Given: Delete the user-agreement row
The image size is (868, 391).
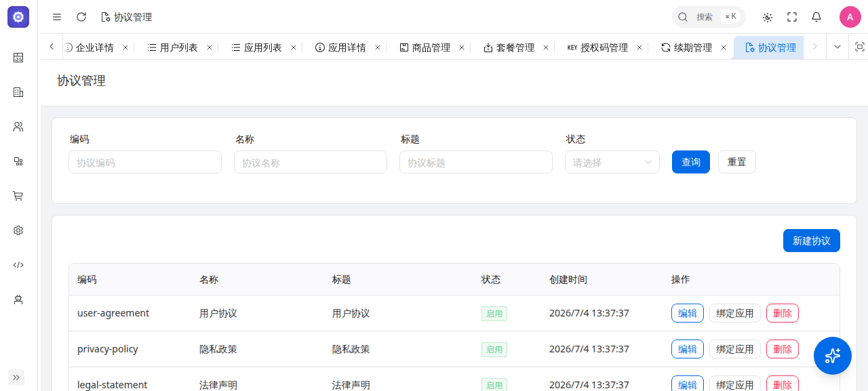Looking at the screenshot, I should point(783,313).
